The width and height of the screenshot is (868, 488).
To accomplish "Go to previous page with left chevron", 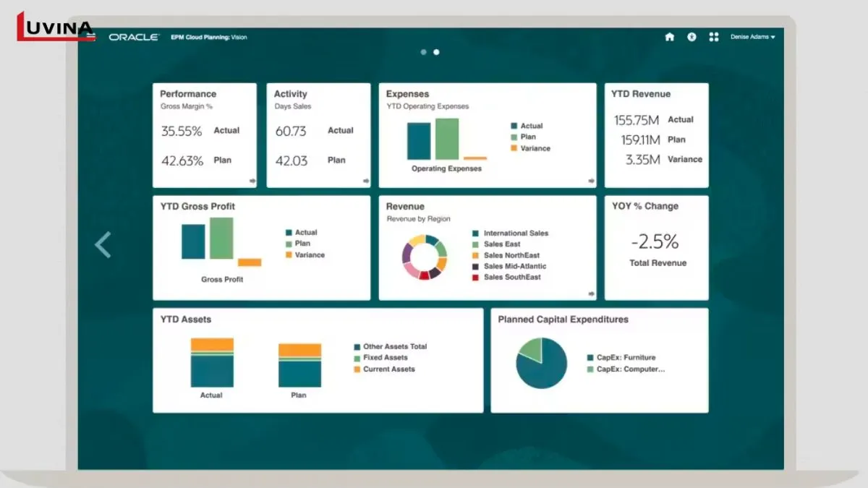I will 103,245.
